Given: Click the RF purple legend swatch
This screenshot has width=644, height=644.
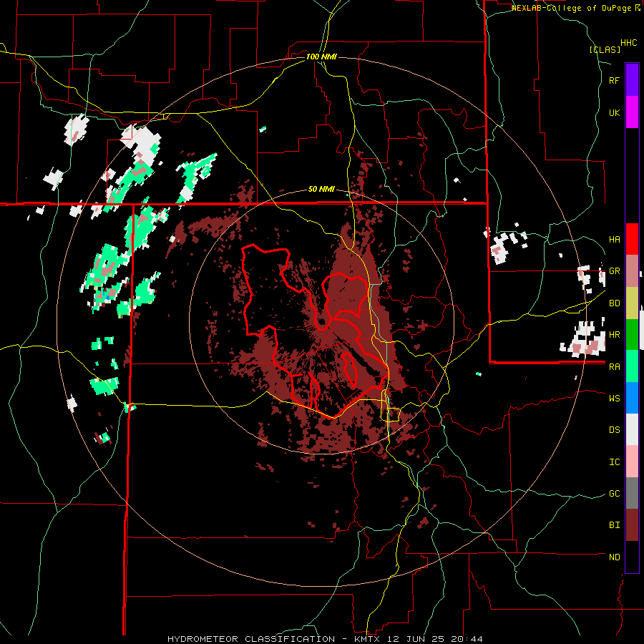Looking at the screenshot, I should click(x=632, y=80).
